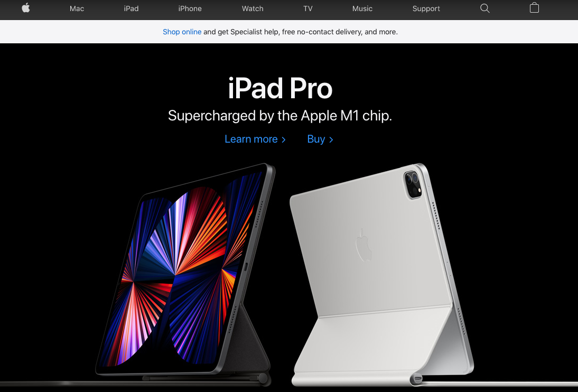
Task: Open the TV navigation item
Action: tap(308, 8)
